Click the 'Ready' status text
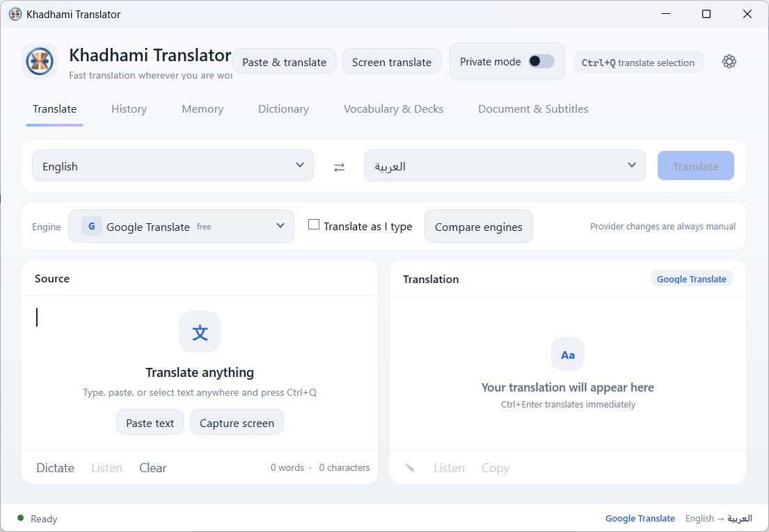 (x=44, y=518)
